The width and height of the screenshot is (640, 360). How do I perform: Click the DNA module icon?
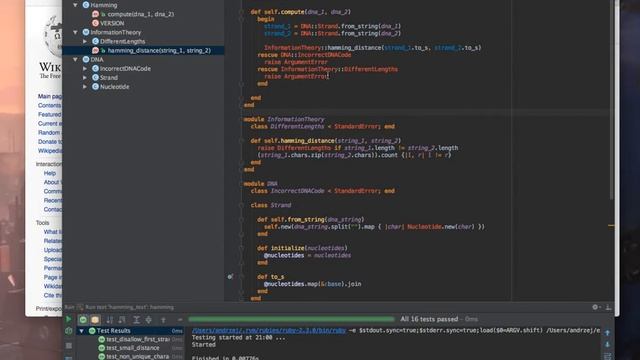pos(86,60)
